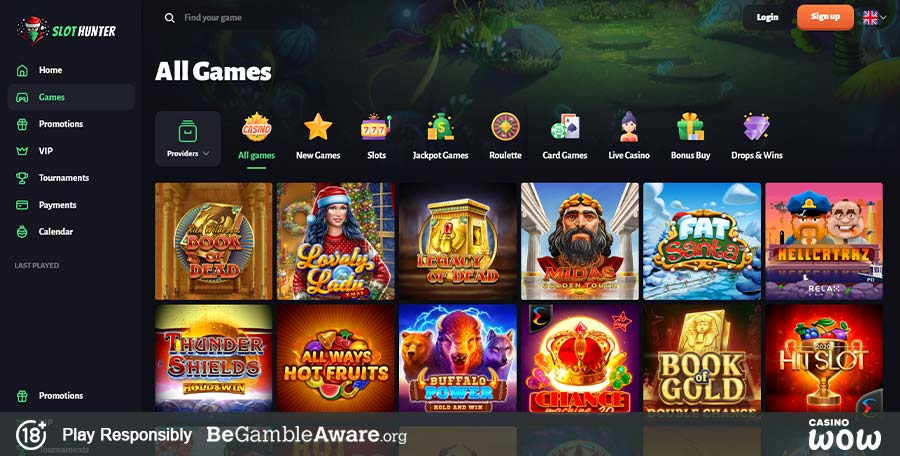
Task: Click the orange Sign up button
Action: point(825,17)
